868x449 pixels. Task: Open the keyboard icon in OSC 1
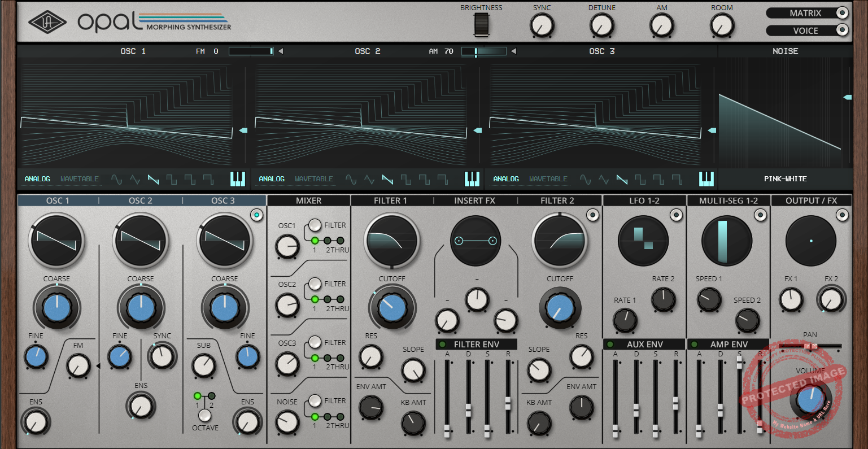[238, 179]
